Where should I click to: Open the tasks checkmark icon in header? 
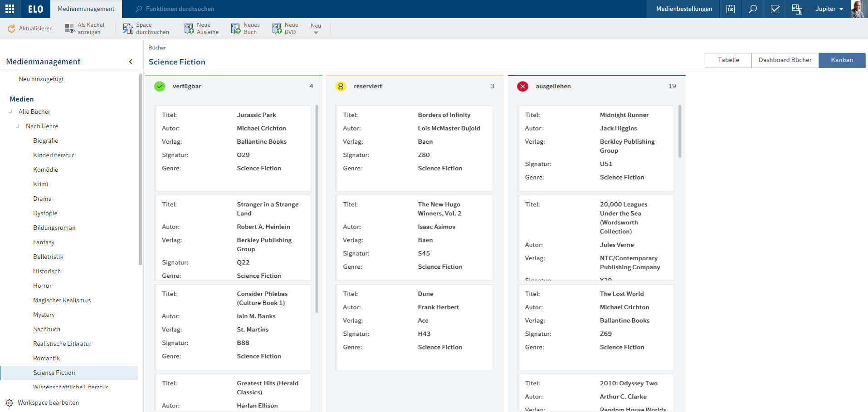point(775,9)
